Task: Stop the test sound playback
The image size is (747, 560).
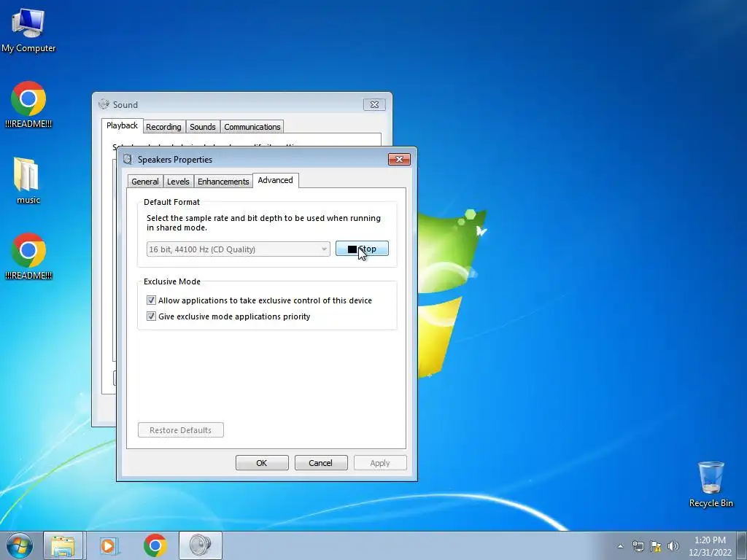Action: (x=362, y=249)
